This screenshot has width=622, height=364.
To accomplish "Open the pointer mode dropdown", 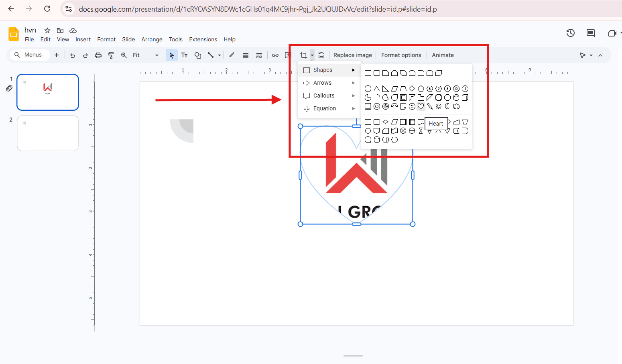I will point(586,55).
